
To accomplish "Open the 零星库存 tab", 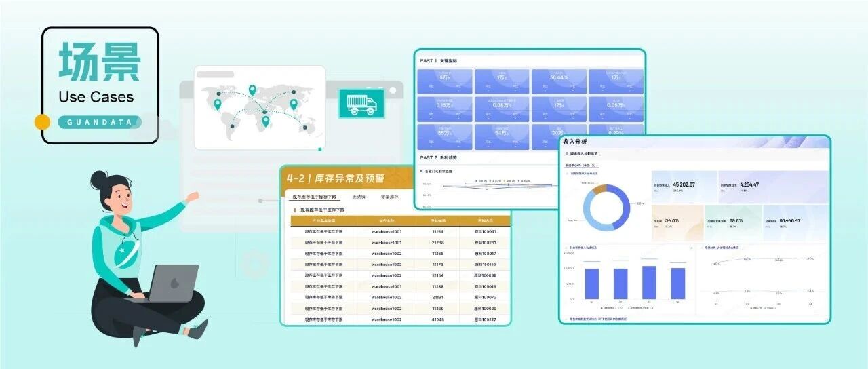I will coord(389,197).
